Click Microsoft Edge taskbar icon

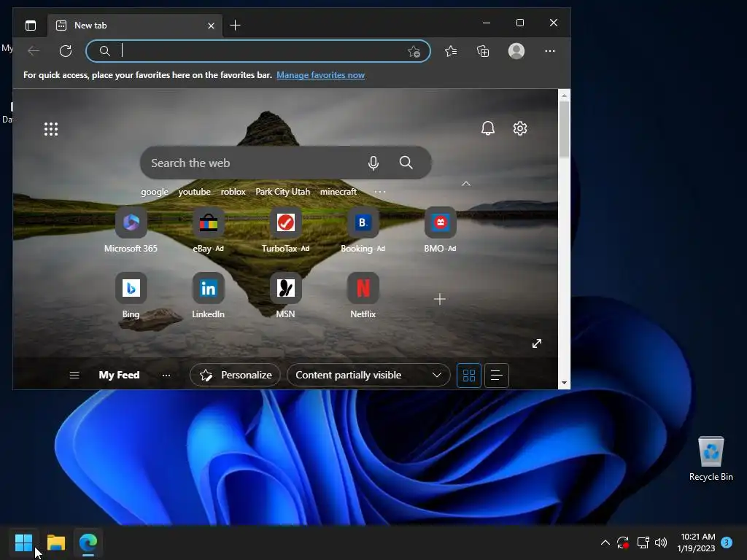(x=88, y=542)
